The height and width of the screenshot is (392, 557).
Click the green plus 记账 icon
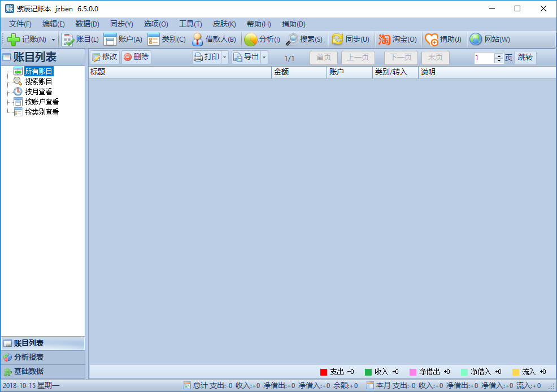[14, 40]
